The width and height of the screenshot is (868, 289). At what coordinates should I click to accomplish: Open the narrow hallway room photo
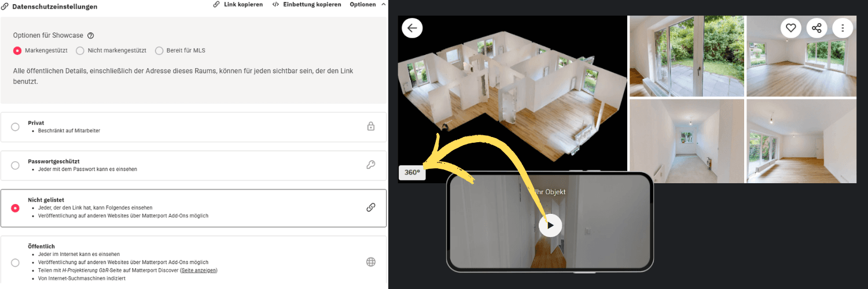click(686, 141)
